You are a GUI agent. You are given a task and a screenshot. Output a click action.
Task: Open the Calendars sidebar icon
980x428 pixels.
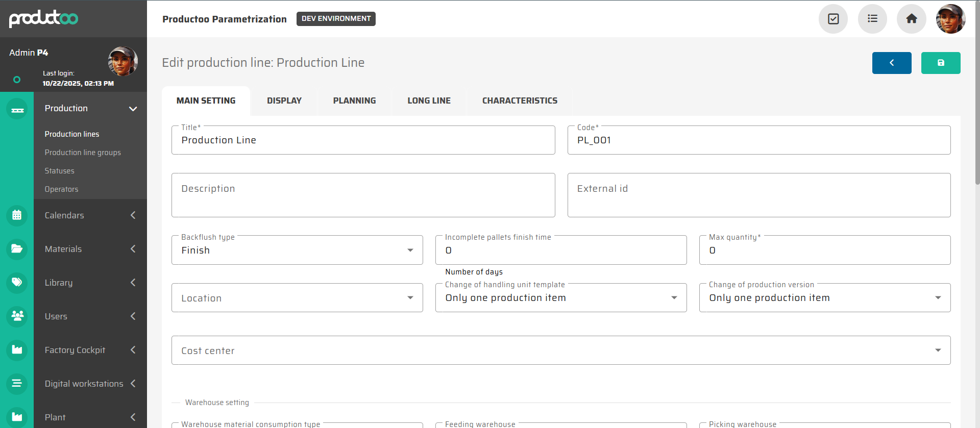17,215
